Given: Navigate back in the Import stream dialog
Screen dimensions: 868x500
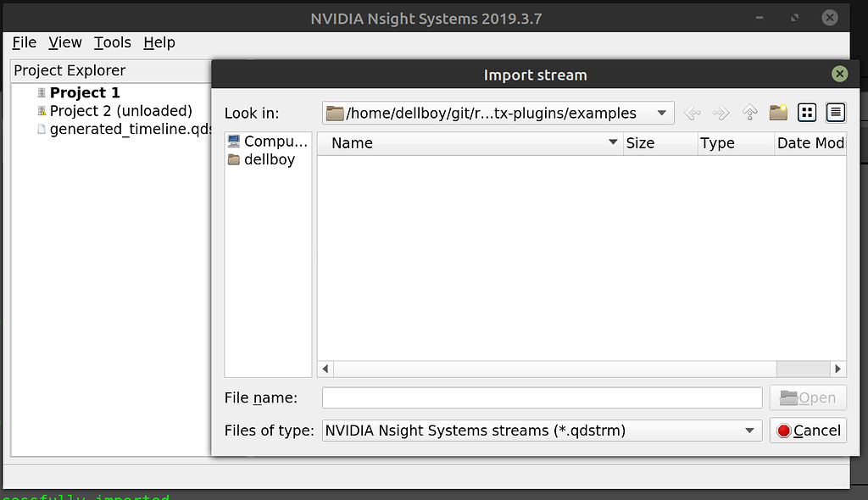Looking at the screenshot, I should tap(692, 112).
